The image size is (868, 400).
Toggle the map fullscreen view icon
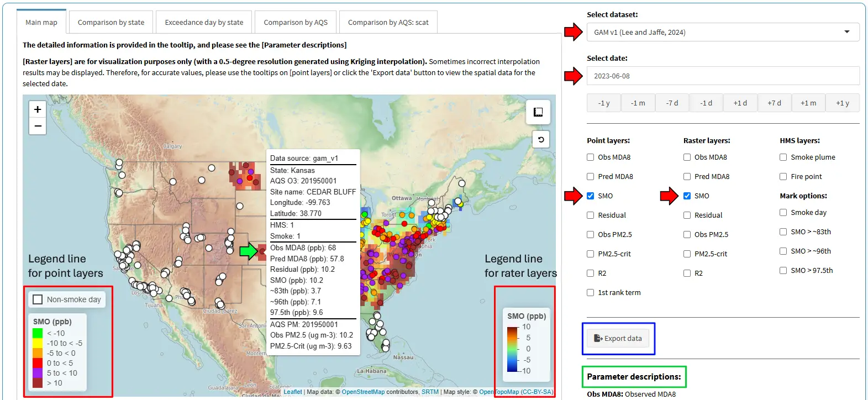(538, 112)
